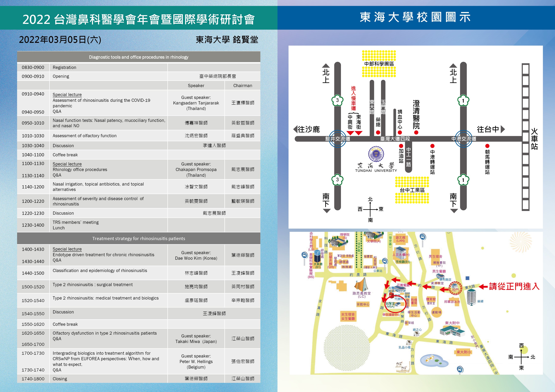
Task: Click the Treatment strategy for rhinosinusitis patients header
Action: tap(138, 239)
